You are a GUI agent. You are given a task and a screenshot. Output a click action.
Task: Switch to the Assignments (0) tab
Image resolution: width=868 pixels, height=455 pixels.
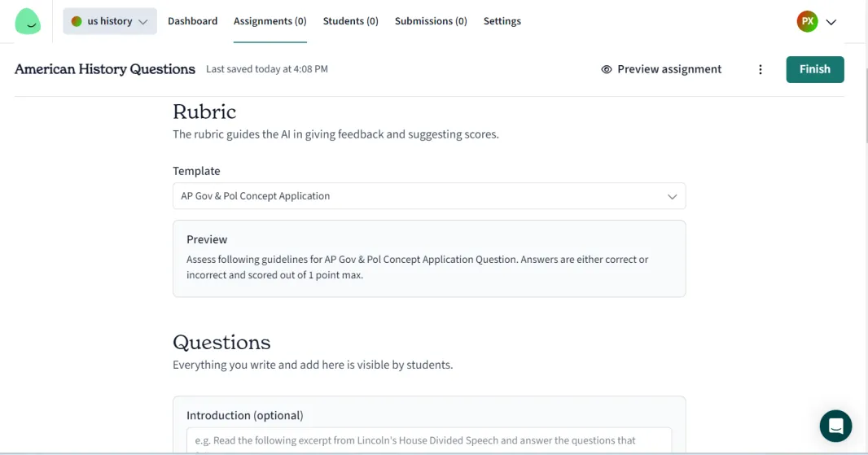(x=270, y=21)
